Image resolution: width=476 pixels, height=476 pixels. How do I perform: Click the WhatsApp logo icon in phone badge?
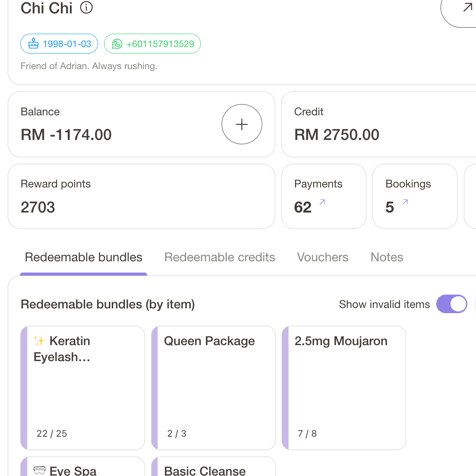pyautogui.click(x=117, y=44)
